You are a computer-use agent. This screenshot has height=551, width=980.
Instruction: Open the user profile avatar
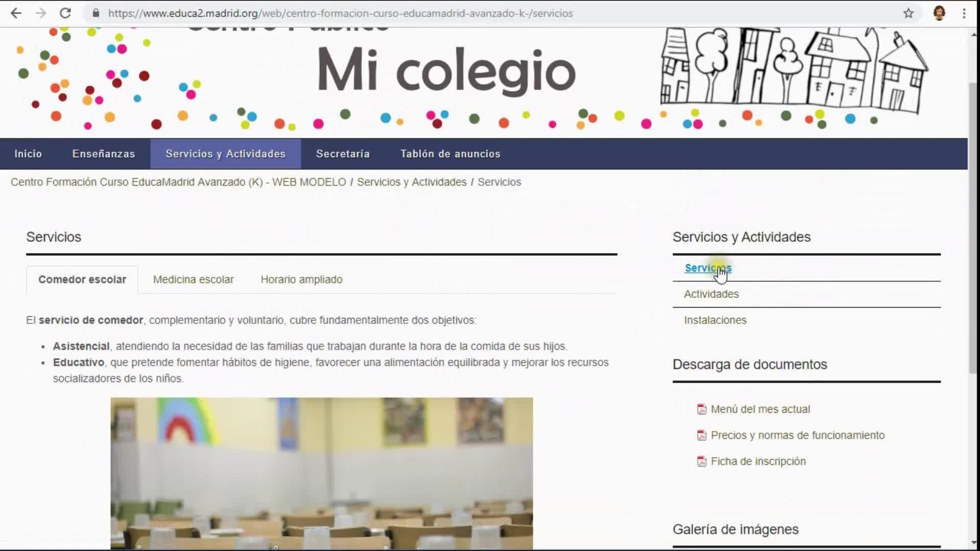(939, 13)
